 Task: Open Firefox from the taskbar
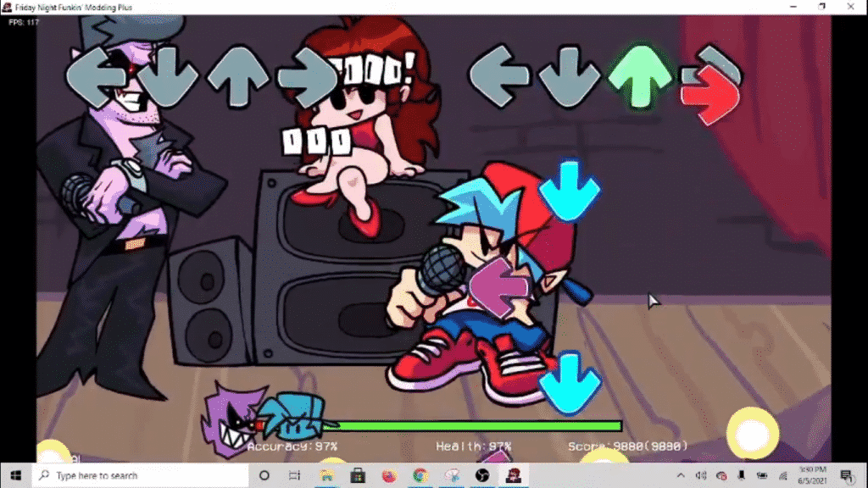(390, 475)
